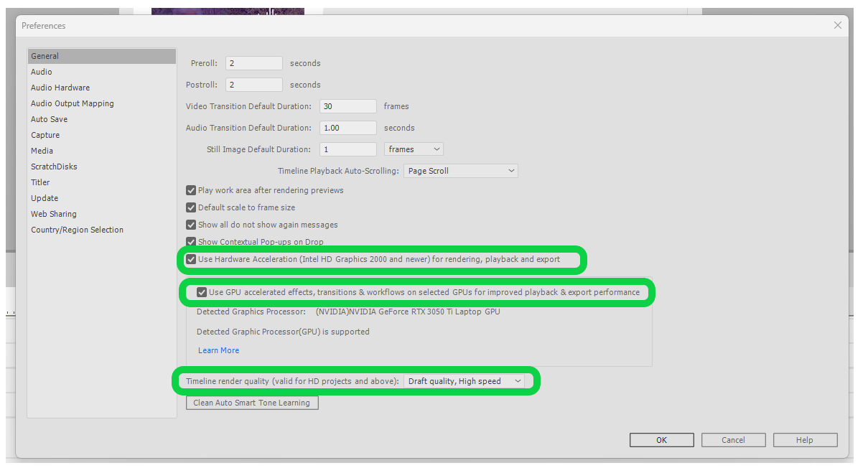Disable Play work area after rendering previews
This screenshot has width=868, height=468.
point(191,190)
